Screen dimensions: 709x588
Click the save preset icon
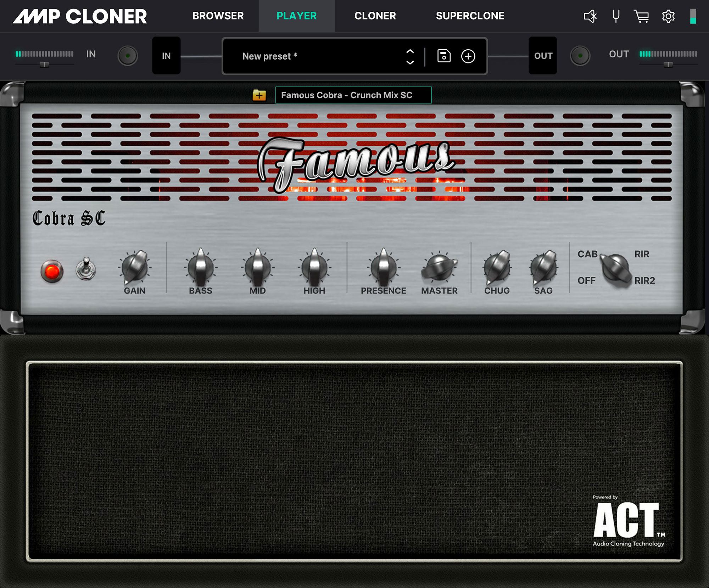tap(443, 55)
